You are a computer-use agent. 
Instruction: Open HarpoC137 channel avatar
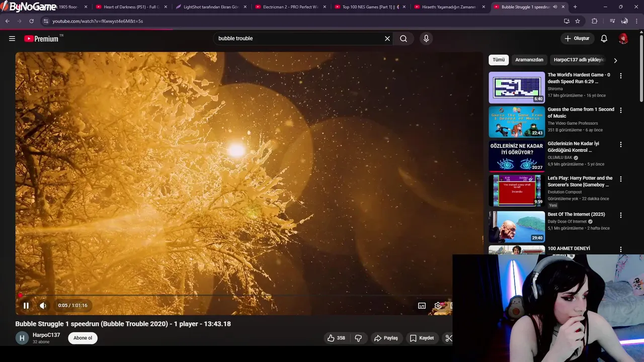[x=22, y=338]
